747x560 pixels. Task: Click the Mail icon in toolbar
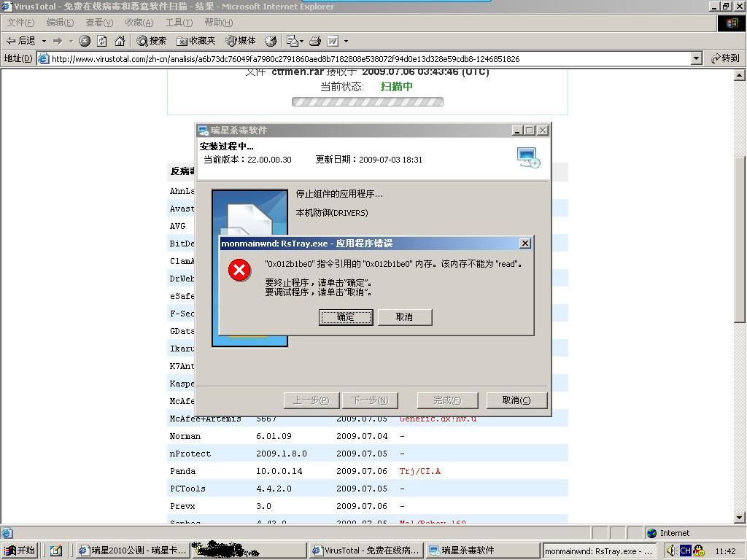click(x=293, y=41)
